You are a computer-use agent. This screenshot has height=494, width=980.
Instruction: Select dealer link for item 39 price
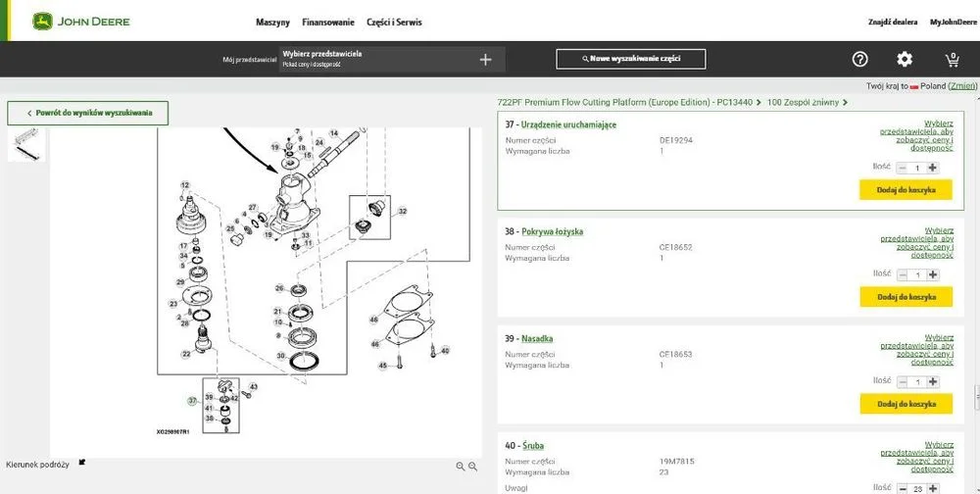pyautogui.click(x=917, y=350)
